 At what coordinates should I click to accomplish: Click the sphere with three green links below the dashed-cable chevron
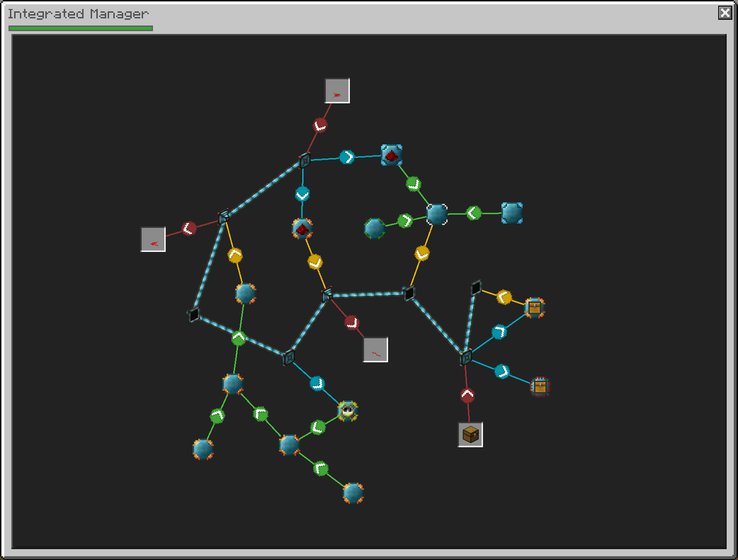[232, 384]
